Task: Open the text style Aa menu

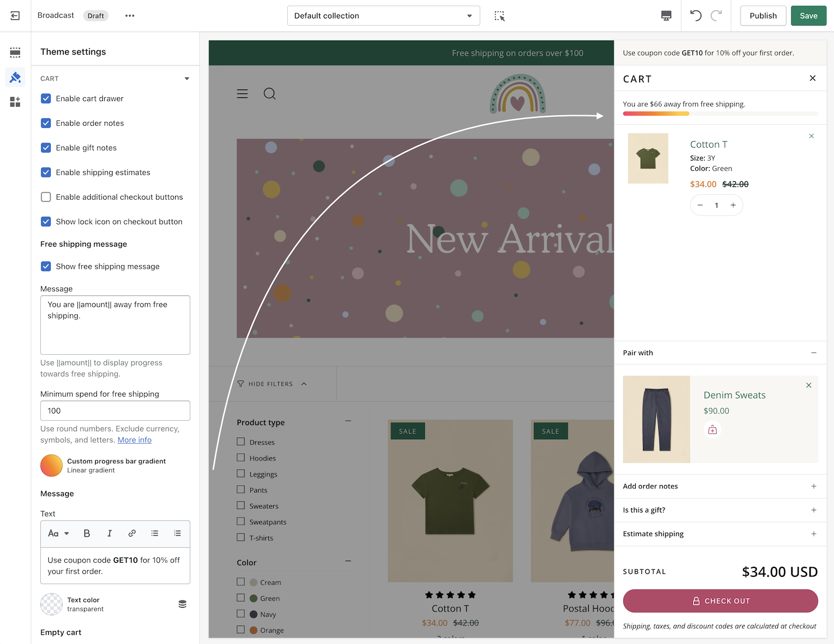Action: click(58, 533)
